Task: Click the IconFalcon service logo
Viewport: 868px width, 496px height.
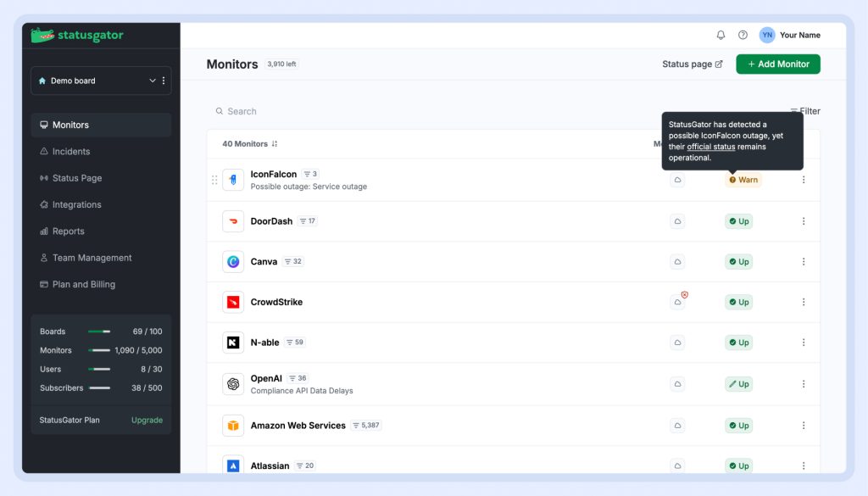Action: click(x=233, y=180)
